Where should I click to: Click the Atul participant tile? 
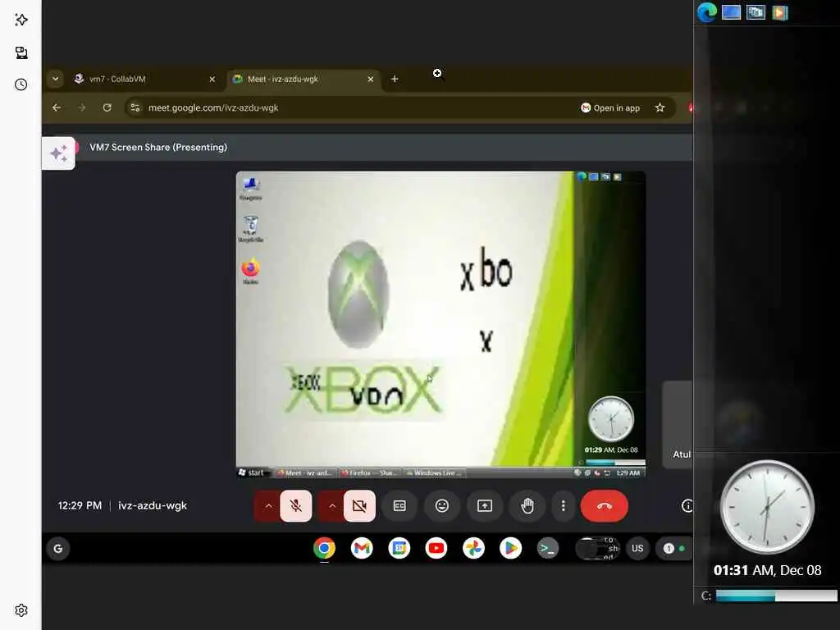pyautogui.click(x=678, y=426)
